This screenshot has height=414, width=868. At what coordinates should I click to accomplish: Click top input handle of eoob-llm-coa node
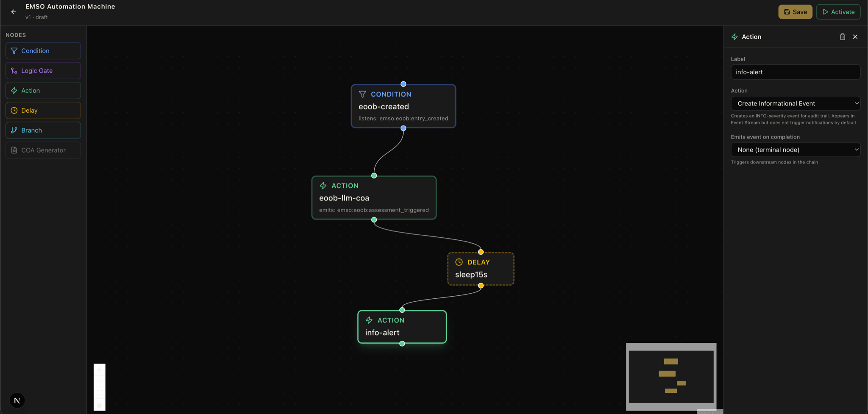[x=374, y=175]
